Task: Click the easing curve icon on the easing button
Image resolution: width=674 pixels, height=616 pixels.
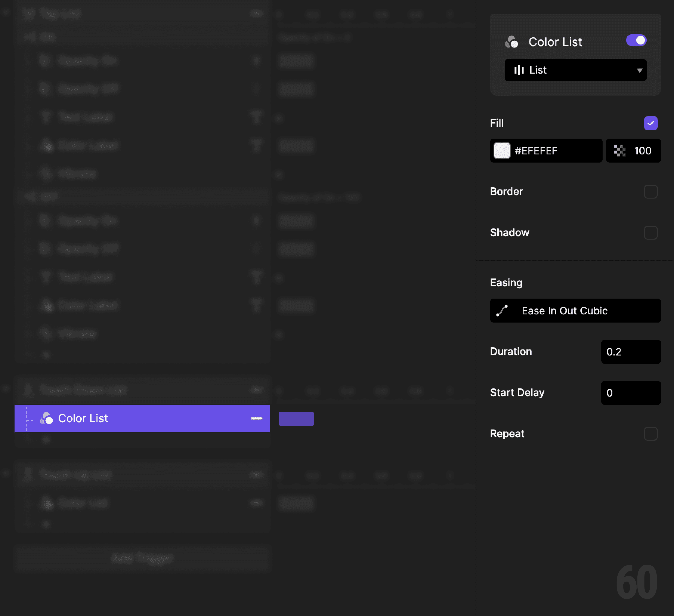Action: click(x=502, y=310)
